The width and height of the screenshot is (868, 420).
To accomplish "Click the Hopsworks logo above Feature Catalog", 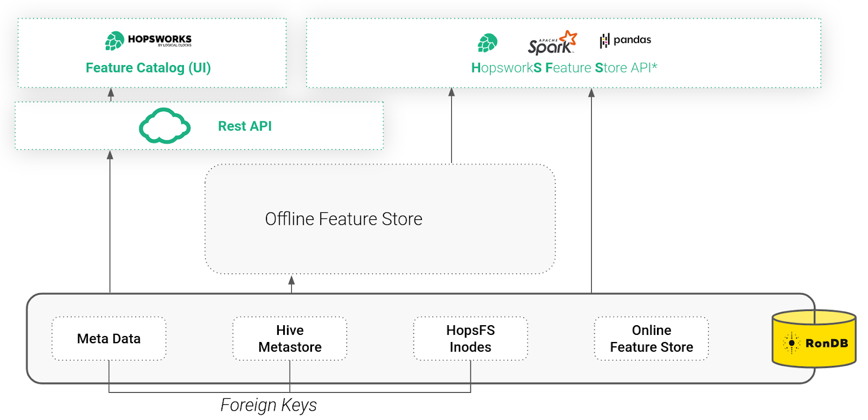I will pos(148,41).
